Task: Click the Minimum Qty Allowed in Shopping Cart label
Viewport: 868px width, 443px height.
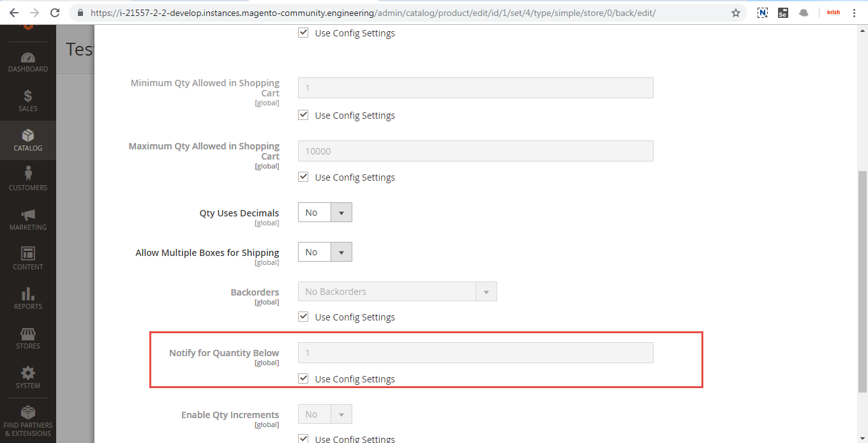Action: pos(205,88)
